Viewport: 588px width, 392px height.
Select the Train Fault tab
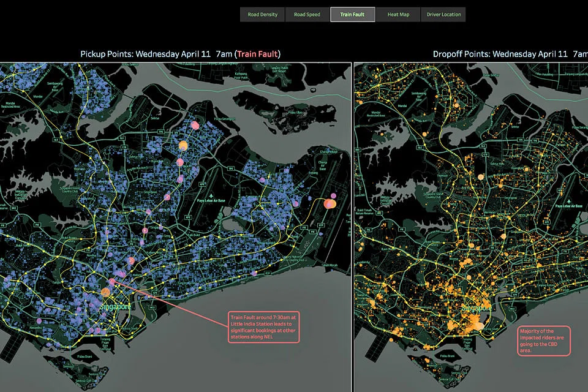[x=353, y=14]
